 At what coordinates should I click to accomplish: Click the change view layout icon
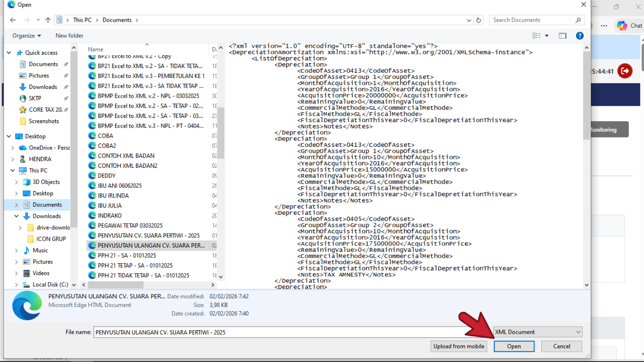pos(537,36)
